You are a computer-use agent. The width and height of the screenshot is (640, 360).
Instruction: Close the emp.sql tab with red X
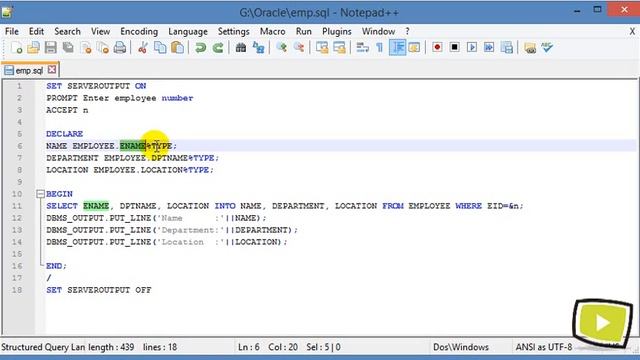[x=52, y=70]
